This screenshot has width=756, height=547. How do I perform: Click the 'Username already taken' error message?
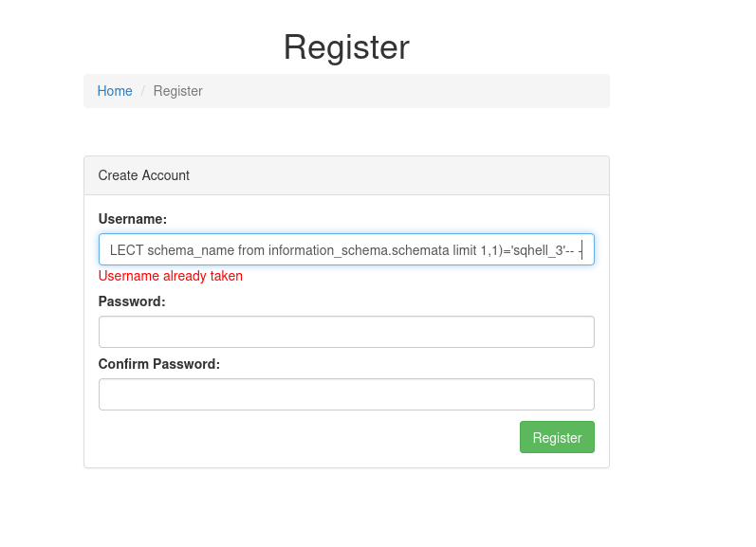tap(171, 276)
